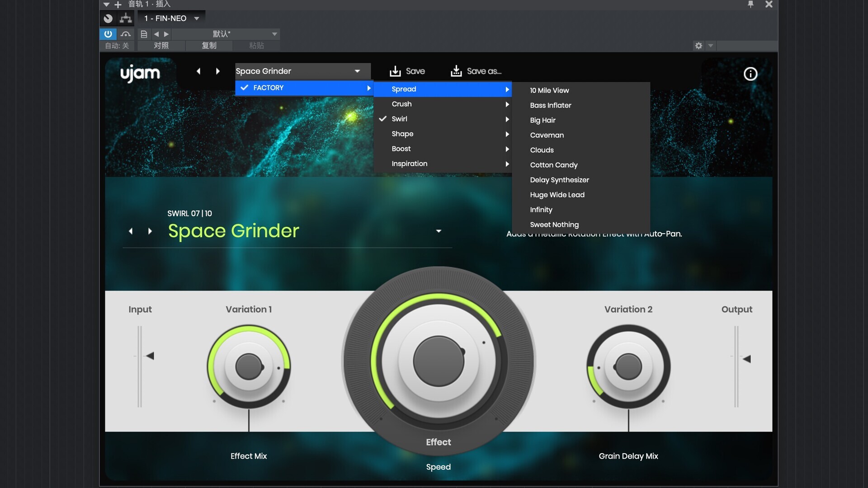Click the green Space Grinder mode name
Viewport: 868px width, 488px height.
(x=234, y=231)
